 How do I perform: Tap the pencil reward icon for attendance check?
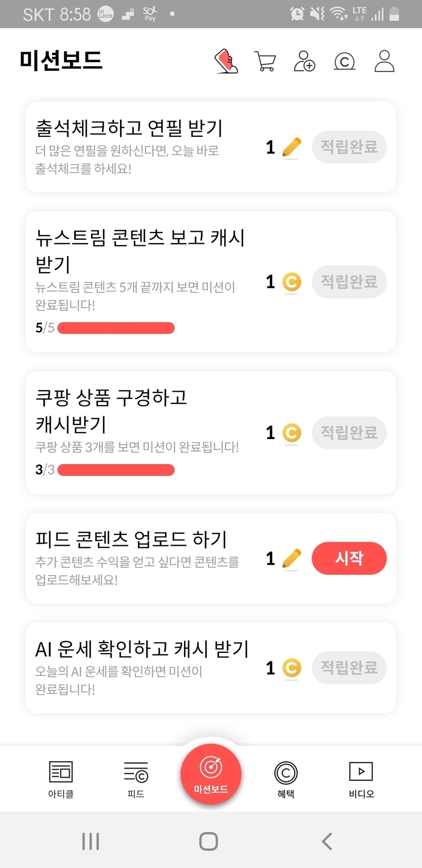click(x=291, y=148)
